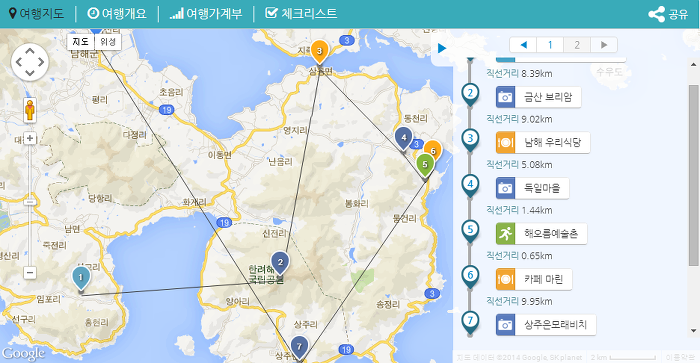700x363 pixels.
Task: Click the 직선거리 9.02km distance text
Action: [x=519, y=119]
